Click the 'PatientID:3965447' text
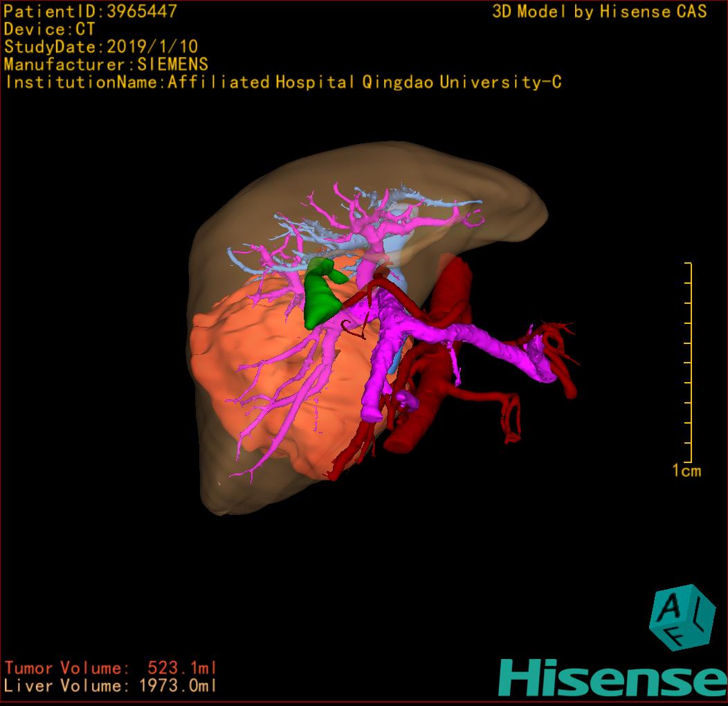The height and width of the screenshot is (706, 728). 91,11
